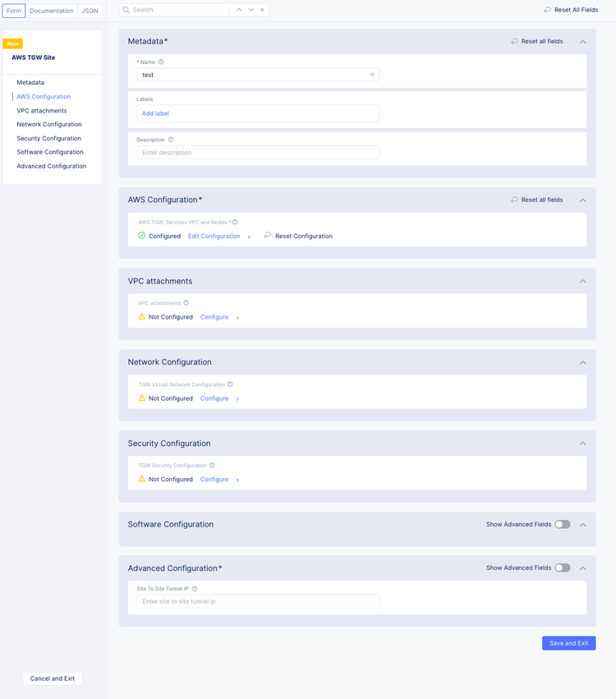Screen dimensions: 616x699
Task: Enable Show Advanced Fields in Advanced Configuration
Action: [x=562, y=568]
